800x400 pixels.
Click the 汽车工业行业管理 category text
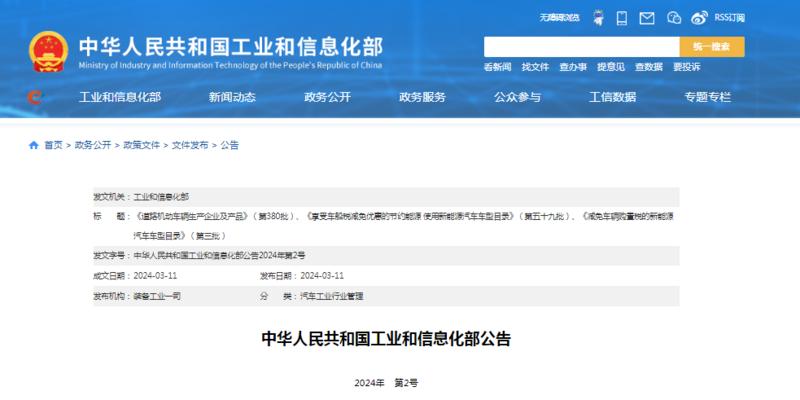pyautogui.click(x=332, y=296)
